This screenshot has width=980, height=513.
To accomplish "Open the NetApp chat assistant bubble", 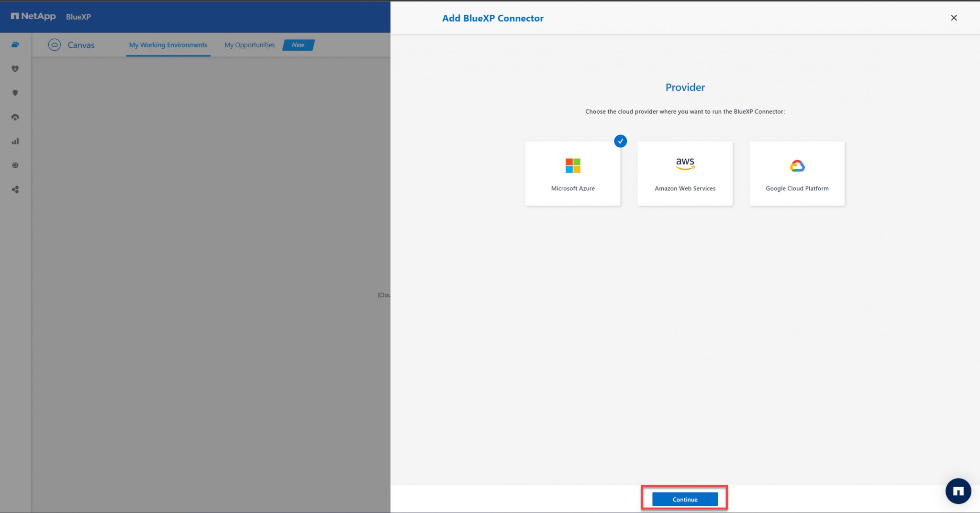I will click(x=958, y=491).
